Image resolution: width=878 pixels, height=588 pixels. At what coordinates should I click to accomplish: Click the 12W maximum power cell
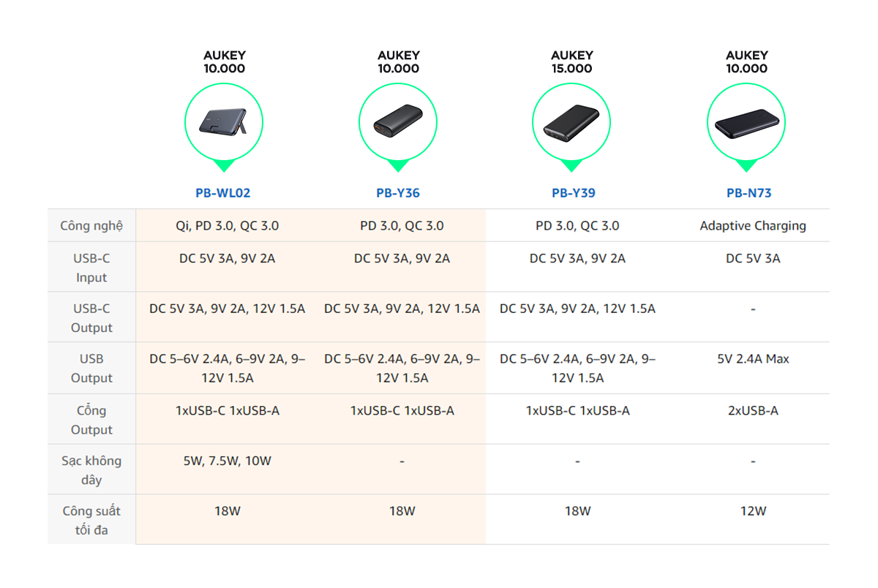[x=753, y=511]
